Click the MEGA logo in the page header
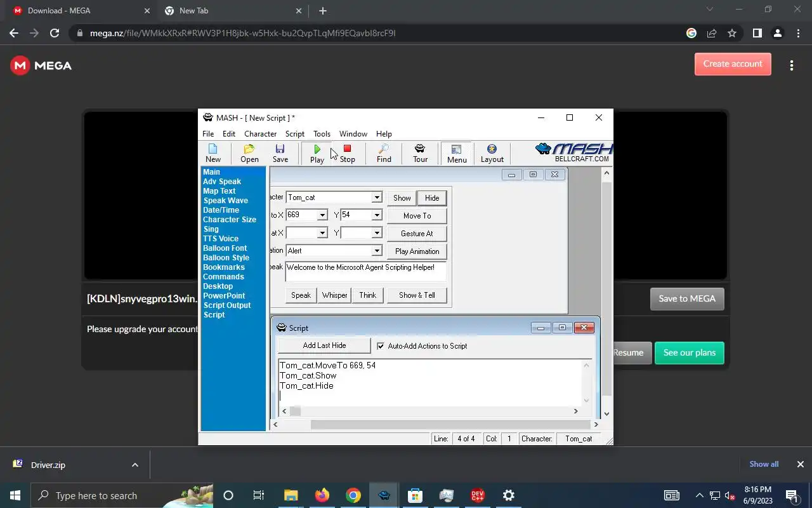 (41, 65)
